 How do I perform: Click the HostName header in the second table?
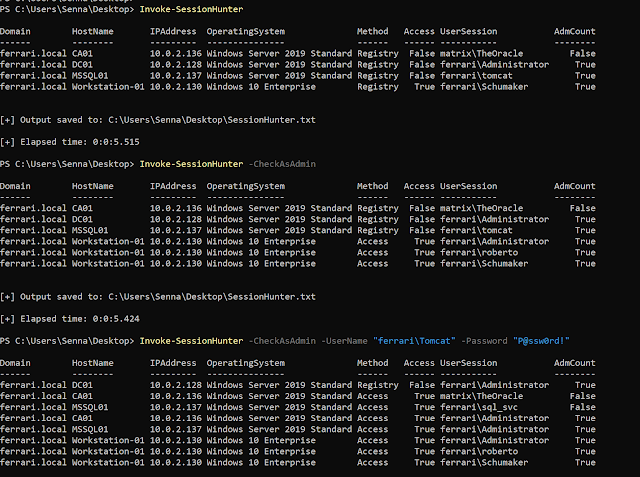[92, 186]
